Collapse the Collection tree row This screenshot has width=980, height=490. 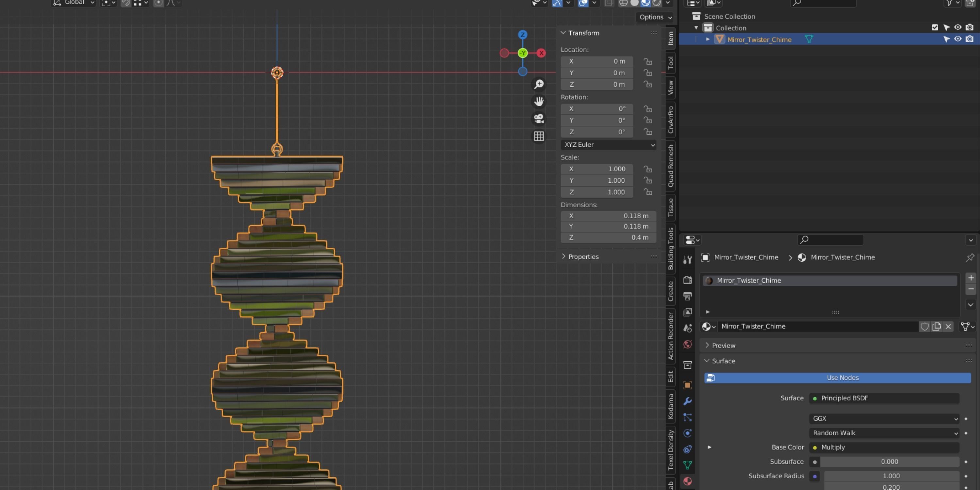tap(696, 28)
